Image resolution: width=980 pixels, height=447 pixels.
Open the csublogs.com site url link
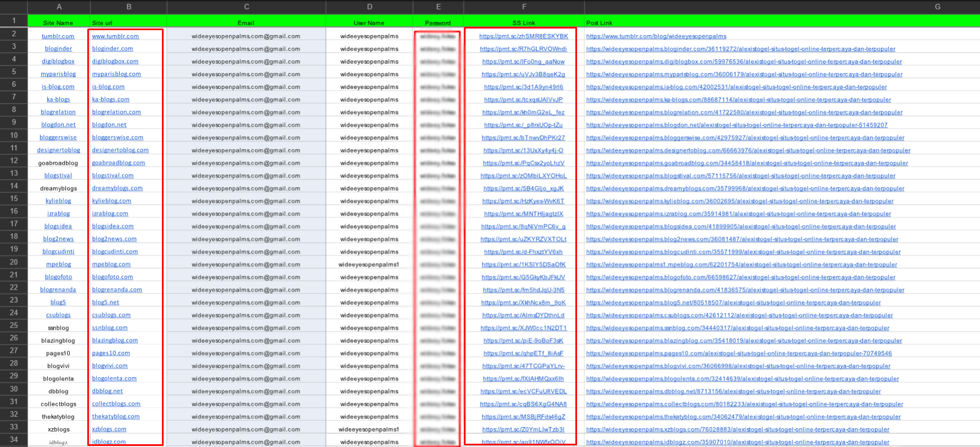pyautogui.click(x=111, y=315)
